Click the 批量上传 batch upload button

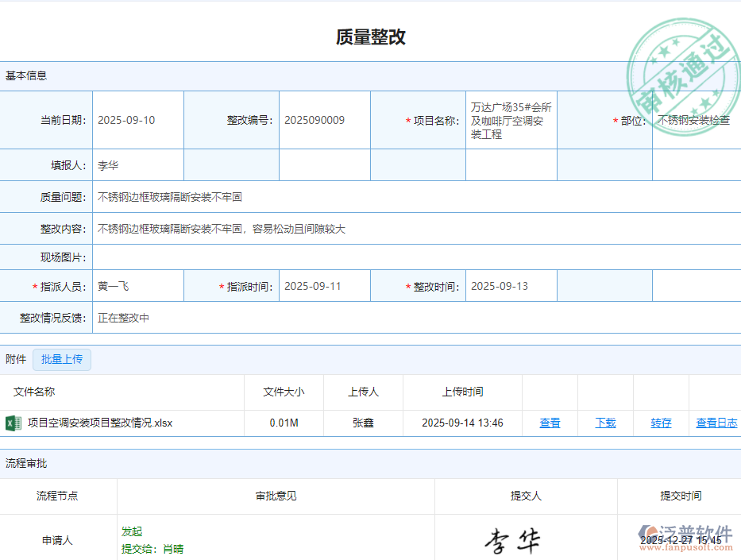[62, 359]
